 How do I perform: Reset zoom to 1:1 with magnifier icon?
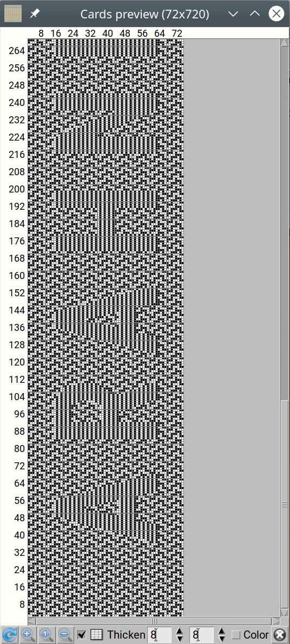point(47,635)
